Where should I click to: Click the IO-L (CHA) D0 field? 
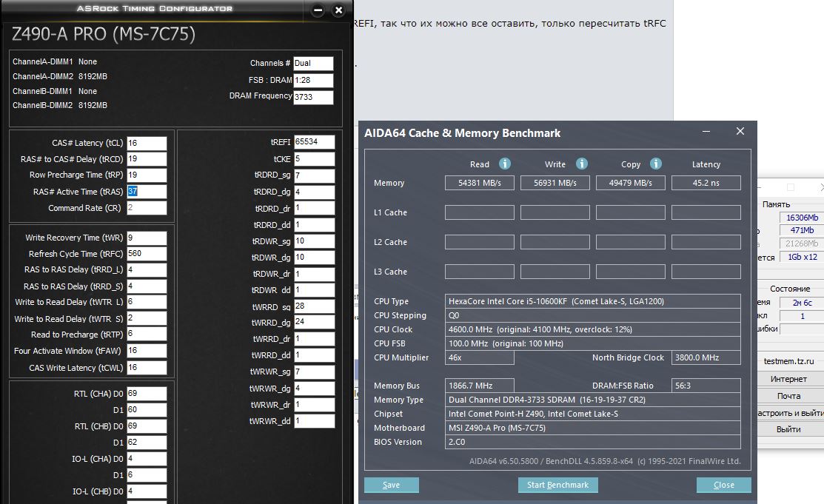point(147,459)
